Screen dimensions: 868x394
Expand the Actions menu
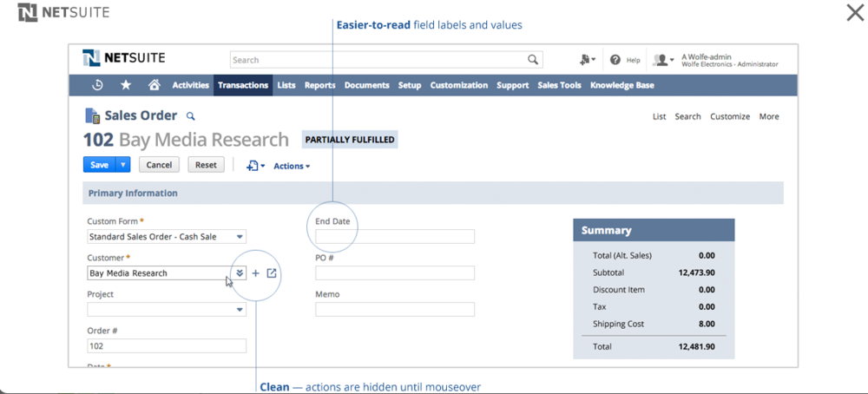tap(291, 166)
